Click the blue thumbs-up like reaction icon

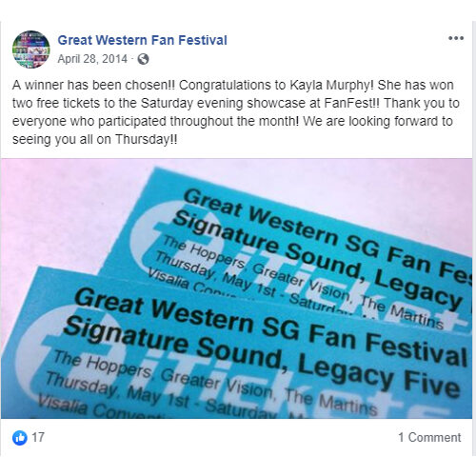pos(20,438)
